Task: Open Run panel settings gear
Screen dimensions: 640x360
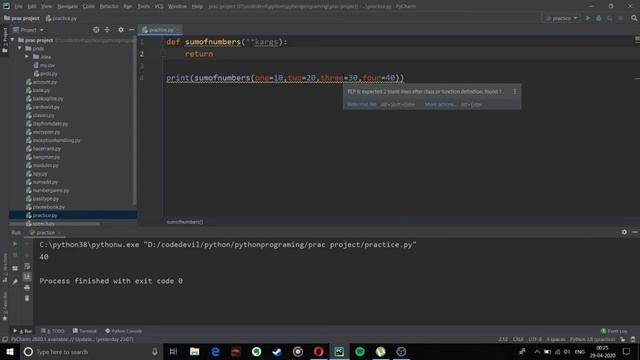Action: point(624,232)
